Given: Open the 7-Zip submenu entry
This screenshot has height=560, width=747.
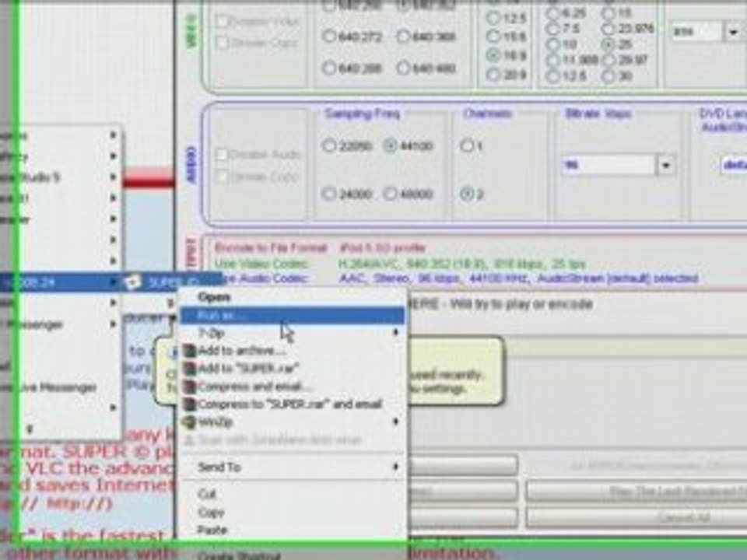Looking at the screenshot, I should 293,333.
